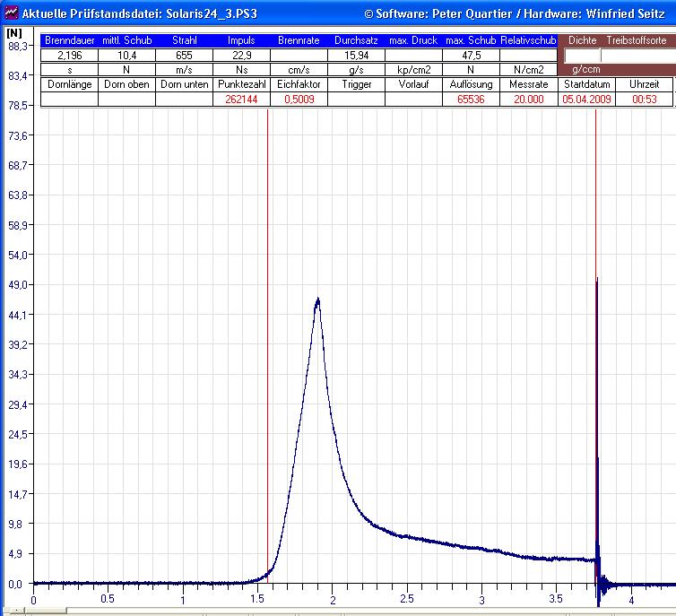Select the Durchsatz value 15,94
This screenshot has width=676, height=616.
point(356,55)
